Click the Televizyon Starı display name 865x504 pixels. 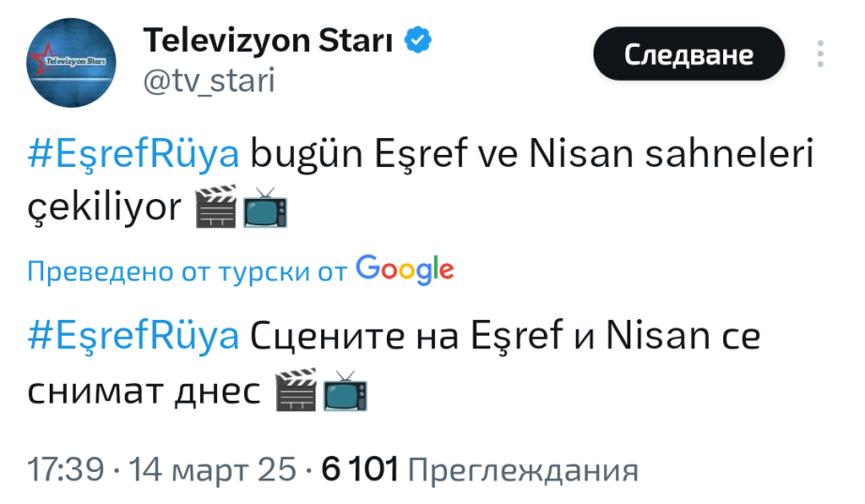[x=268, y=40]
